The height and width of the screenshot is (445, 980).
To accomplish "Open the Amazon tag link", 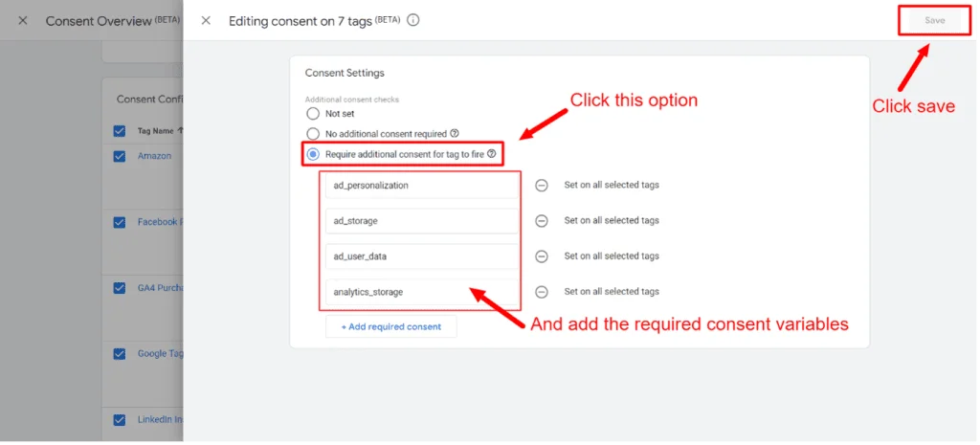I will coord(154,156).
